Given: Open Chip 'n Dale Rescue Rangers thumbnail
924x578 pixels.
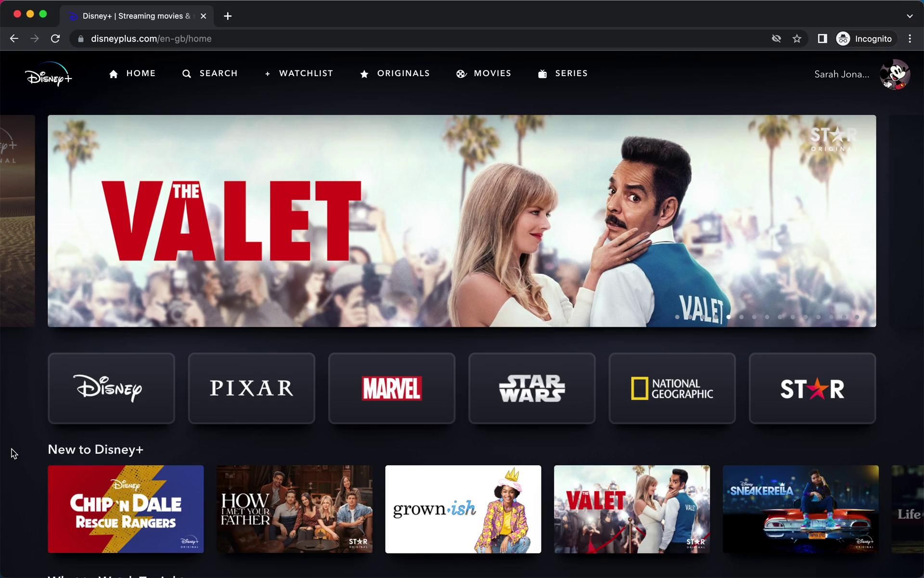Looking at the screenshot, I should point(126,509).
